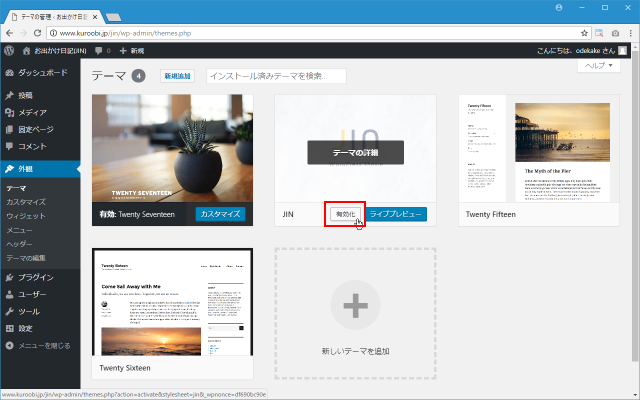Open メディア in the sidebar
The width and height of the screenshot is (640, 400).
click(40, 112)
